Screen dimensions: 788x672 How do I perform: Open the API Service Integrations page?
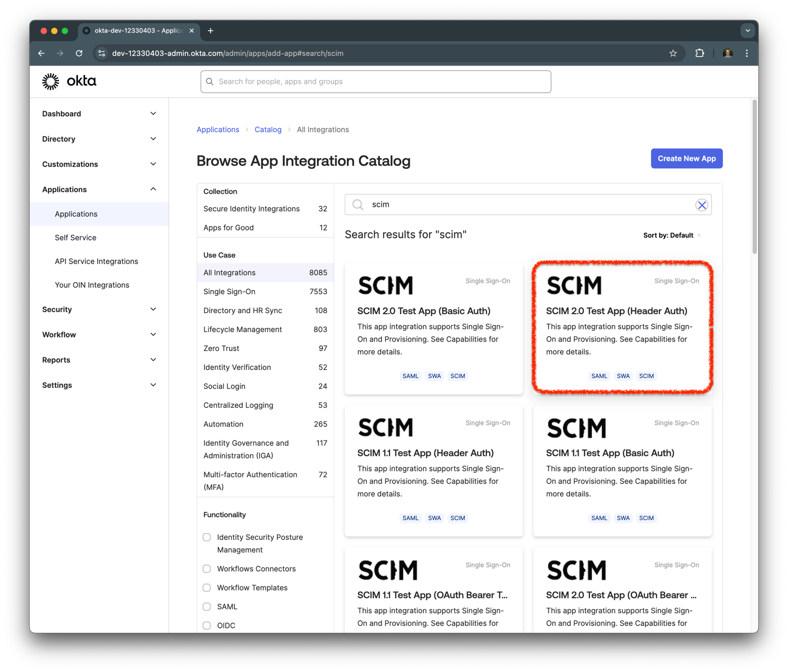point(96,261)
